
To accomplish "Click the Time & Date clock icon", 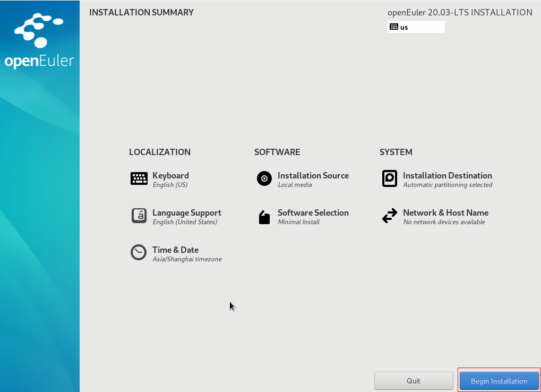I will (x=139, y=252).
